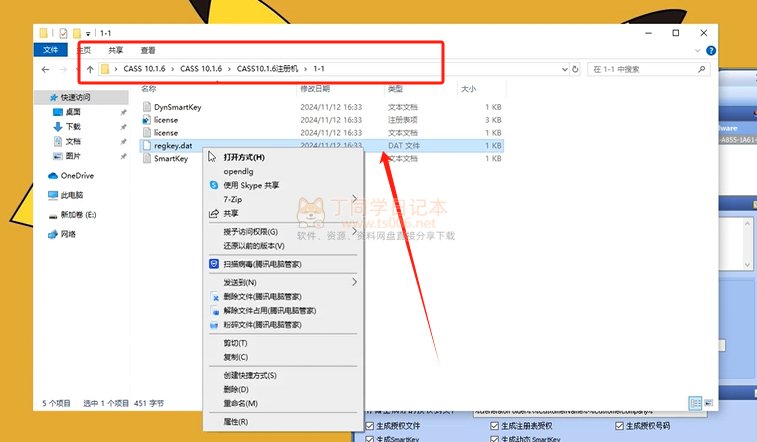This screenshot has height=442, width=757.
Task: Switch to details view icon
Action: tap(695, 403)
